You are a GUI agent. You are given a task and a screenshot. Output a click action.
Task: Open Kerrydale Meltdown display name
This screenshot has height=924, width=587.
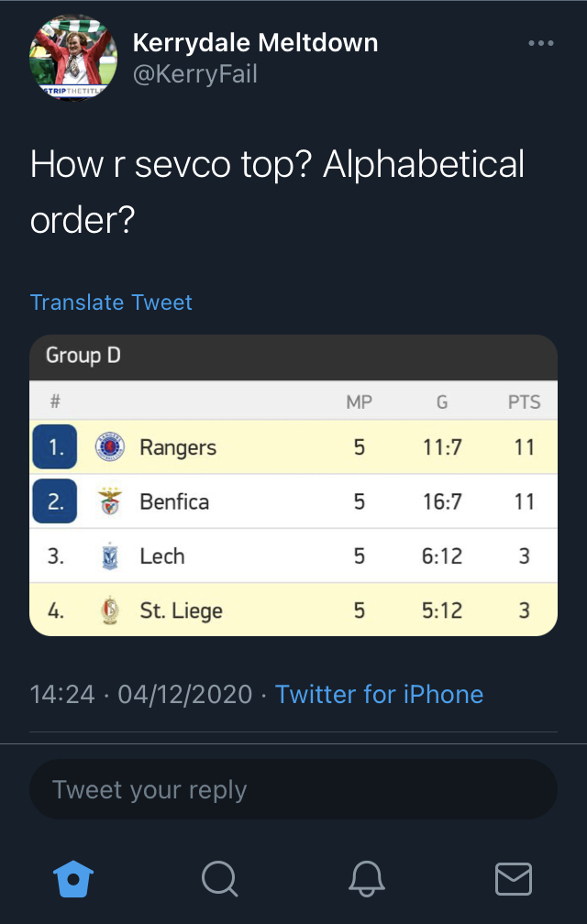coord(255,42)
